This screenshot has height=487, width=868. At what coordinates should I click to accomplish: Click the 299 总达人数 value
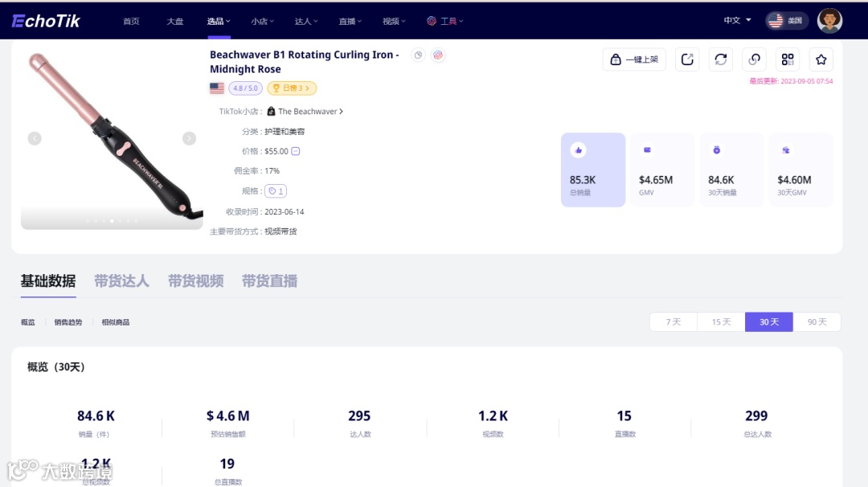coord(756,415)
